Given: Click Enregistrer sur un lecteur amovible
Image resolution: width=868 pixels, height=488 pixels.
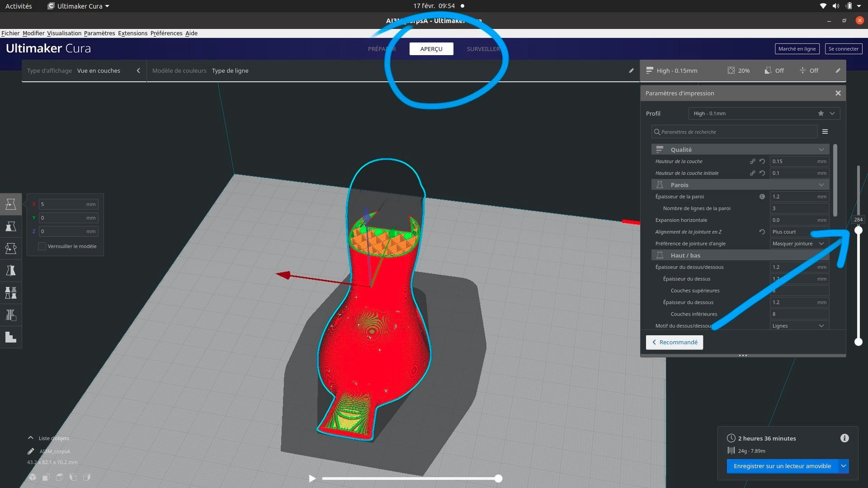Looking at the screenshot, I should tap(782, 466).
